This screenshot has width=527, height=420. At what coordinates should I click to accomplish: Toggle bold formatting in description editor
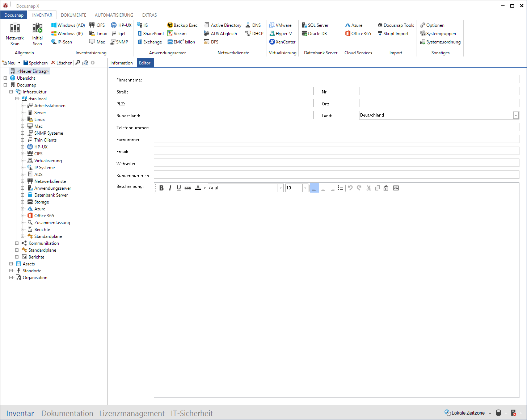pyautogui.click(x=161, y=188)
